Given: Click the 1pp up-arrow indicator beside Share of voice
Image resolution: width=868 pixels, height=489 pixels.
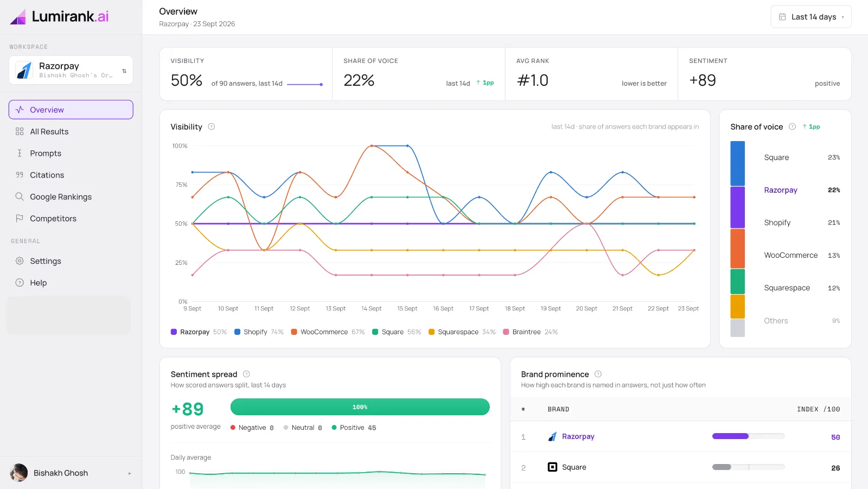Looking at the screenshot, I should [x=812, y=126].
